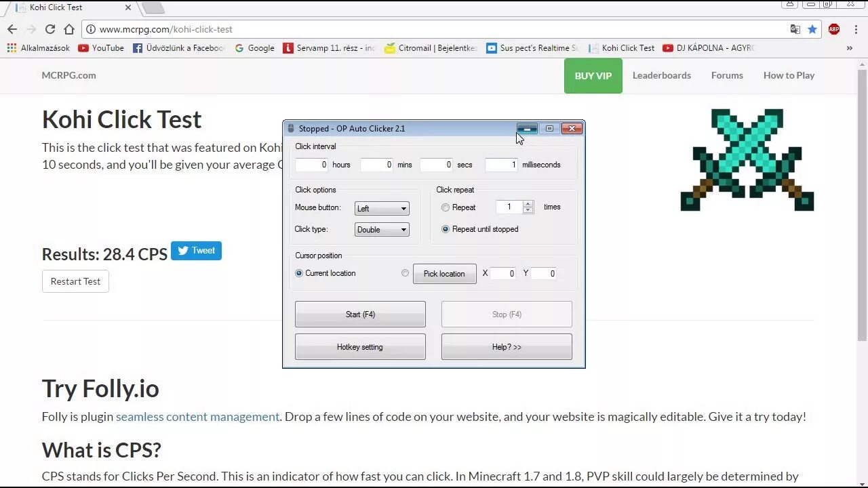Minimize the OP Auto Clicker window
The width and height of the screenshot is (868, 488).
[x=527, y=128]
